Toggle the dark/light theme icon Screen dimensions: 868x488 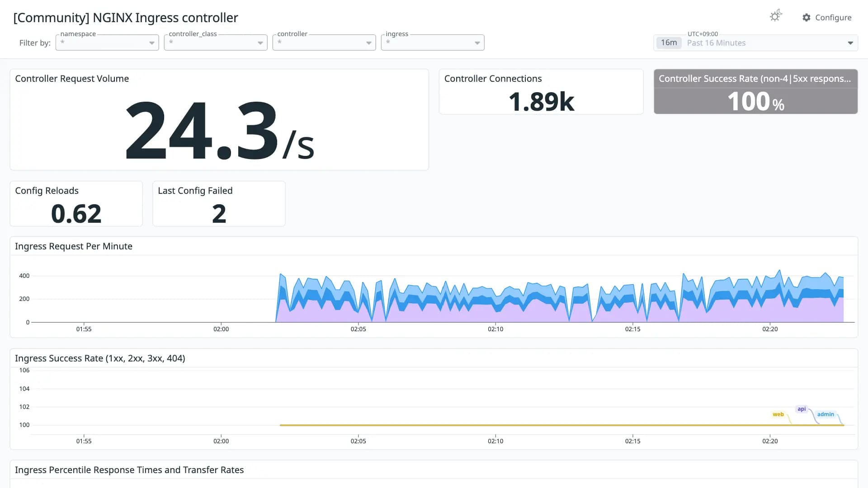[776, 16]
